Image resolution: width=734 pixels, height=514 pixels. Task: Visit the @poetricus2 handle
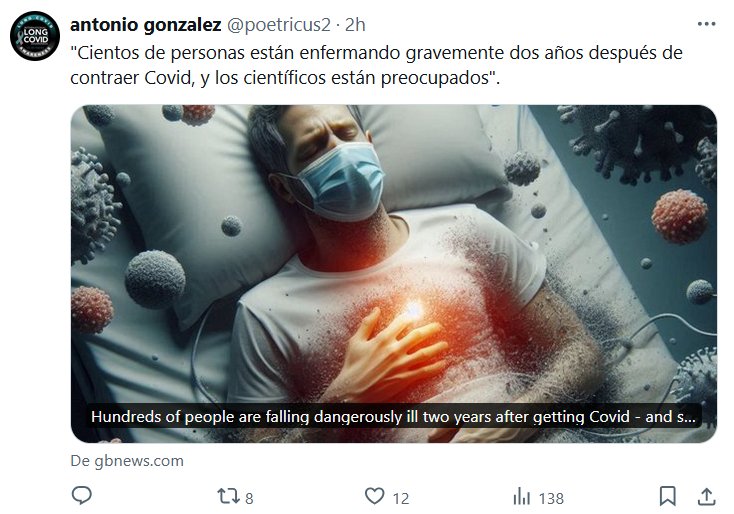pos(279,25)
